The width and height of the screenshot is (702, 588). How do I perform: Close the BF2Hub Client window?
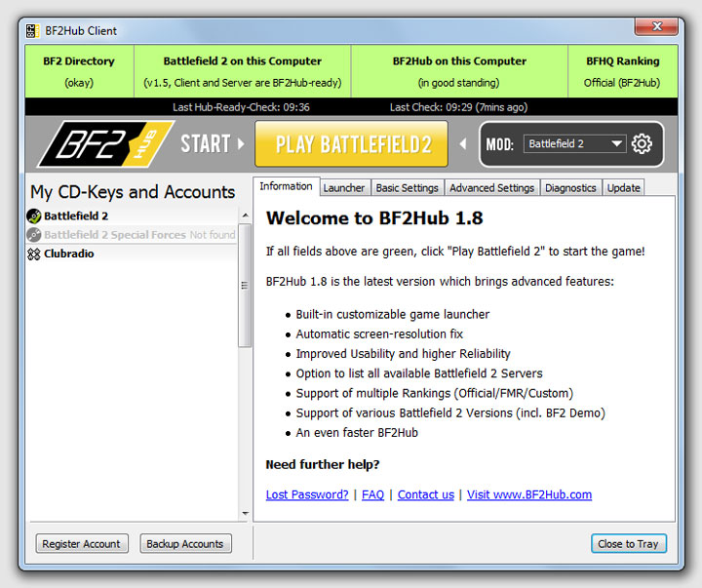(656, 26)
